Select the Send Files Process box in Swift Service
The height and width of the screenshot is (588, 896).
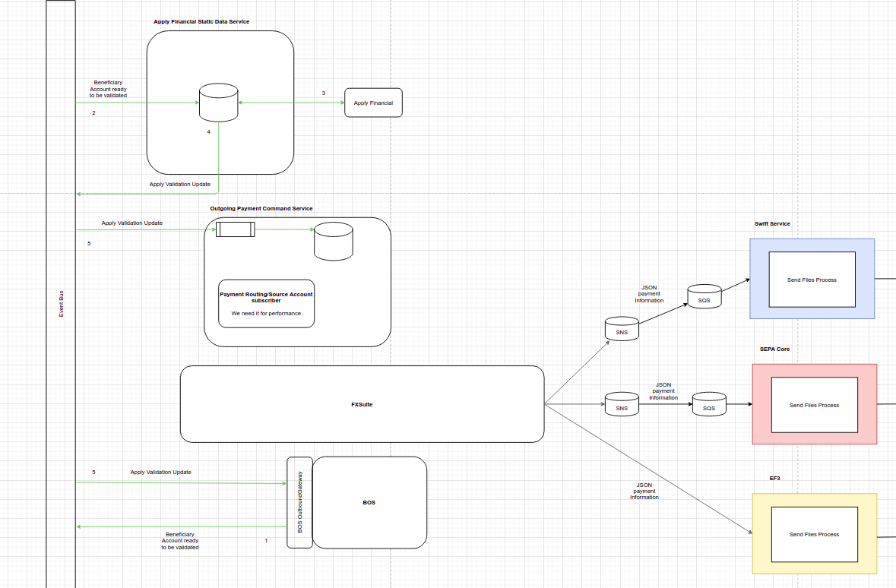(x=812, y=280)
